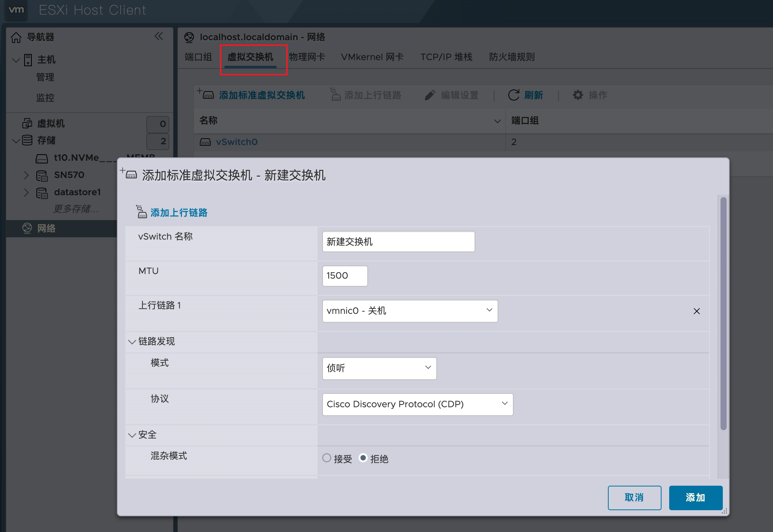Select 监控 in navigator
The image size is (773, 532).
click(45, 98)
